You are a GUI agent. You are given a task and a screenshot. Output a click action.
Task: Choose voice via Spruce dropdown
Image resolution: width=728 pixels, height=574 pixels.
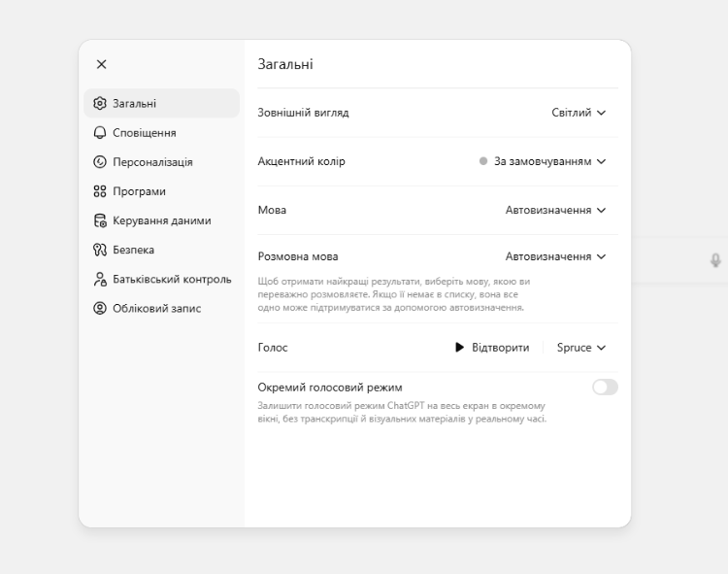point(581,348)
